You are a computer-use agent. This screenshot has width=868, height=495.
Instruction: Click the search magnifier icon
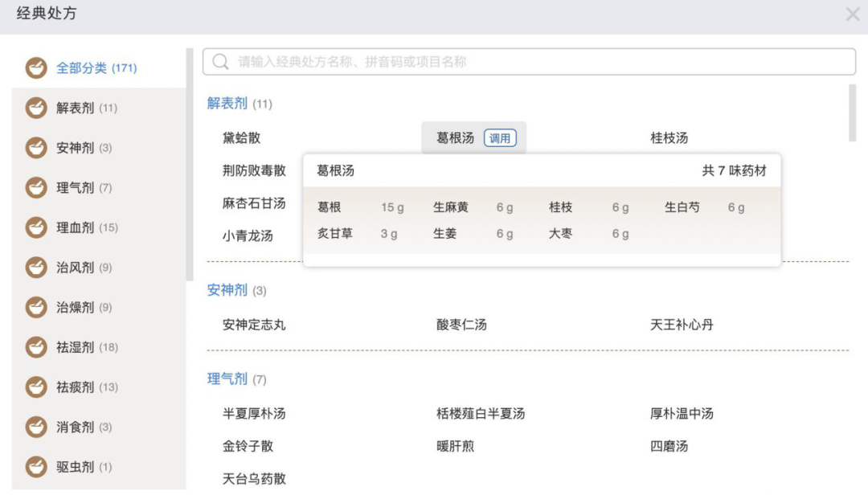tap(221, 62)
